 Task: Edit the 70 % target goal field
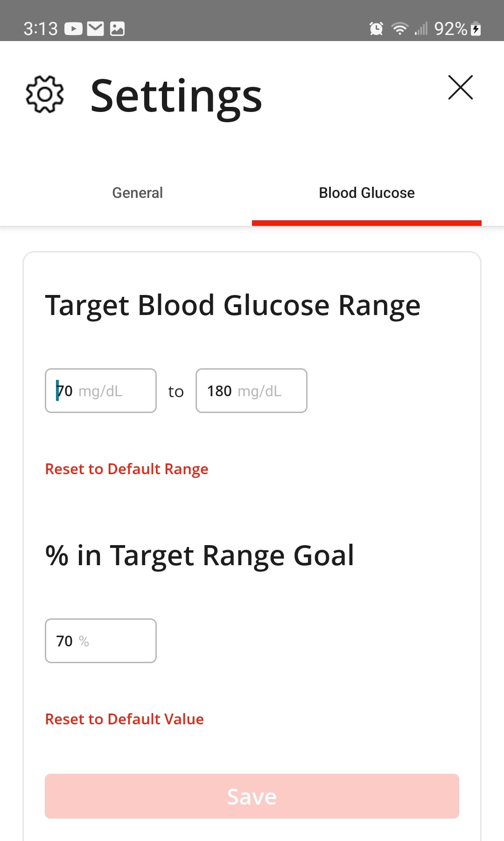(x=101, y=641)
